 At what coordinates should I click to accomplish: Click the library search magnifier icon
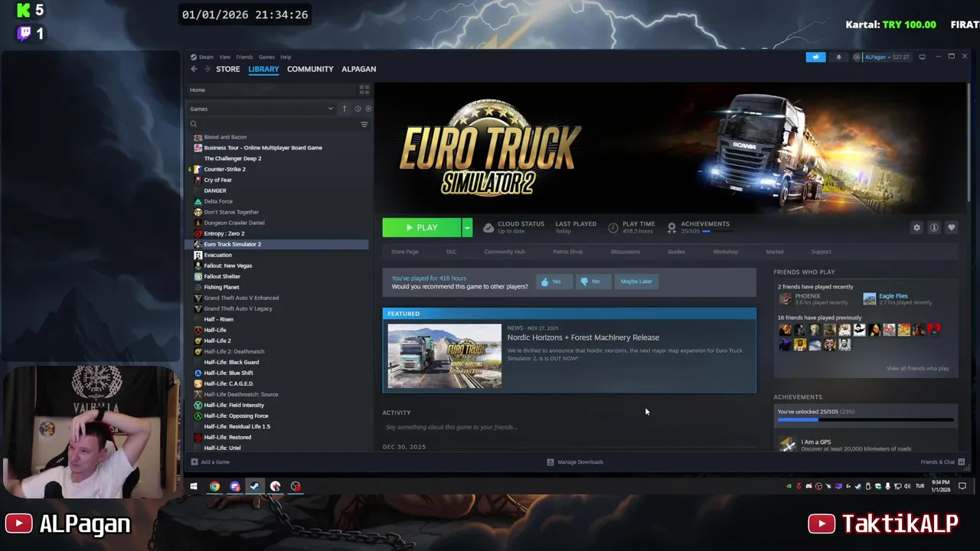(x=194, y=124)
